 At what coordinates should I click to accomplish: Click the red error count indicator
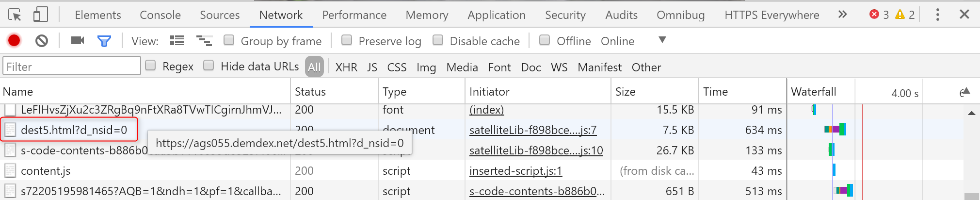pyautogui.click(x=879, y=15)
